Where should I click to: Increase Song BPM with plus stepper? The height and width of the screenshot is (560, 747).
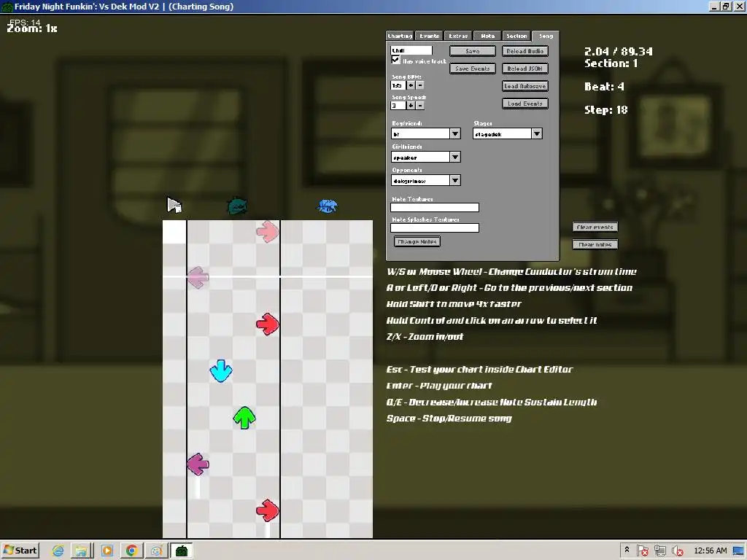411,85
